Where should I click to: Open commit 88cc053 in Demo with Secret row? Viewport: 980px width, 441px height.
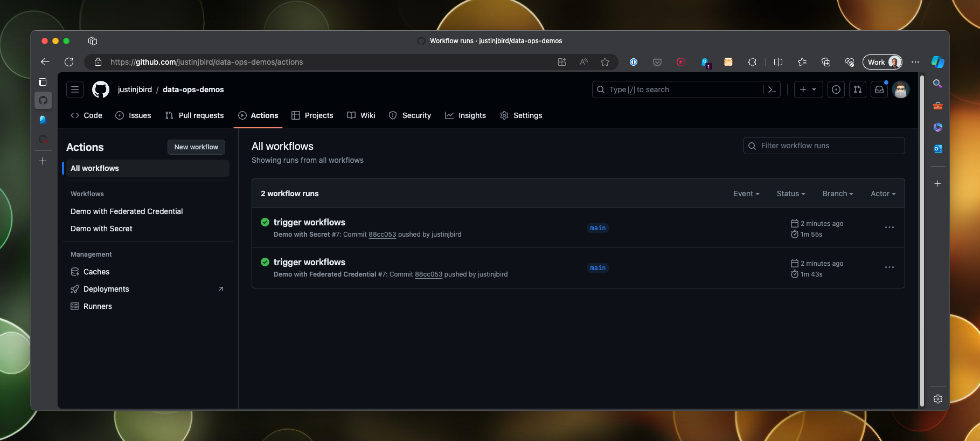(x=382, y=235)
